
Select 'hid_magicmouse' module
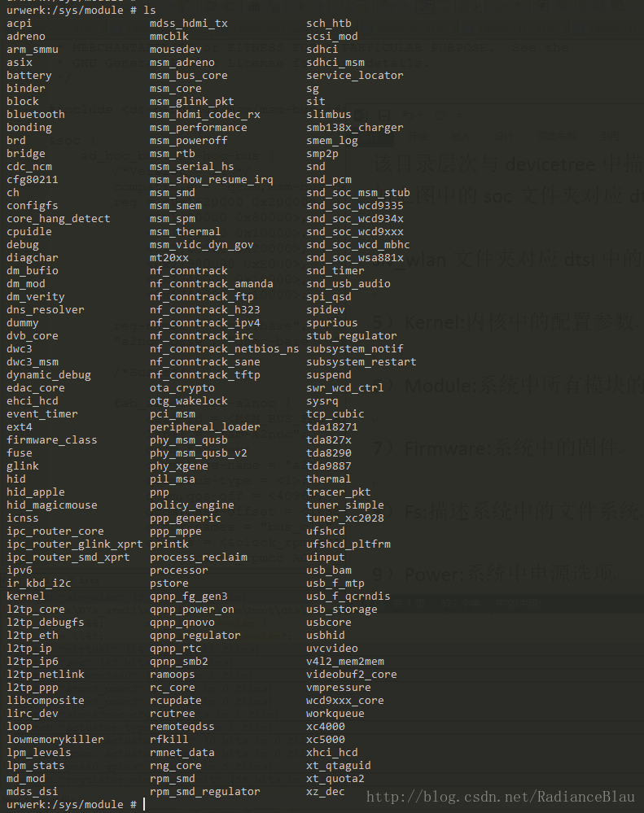52,505
